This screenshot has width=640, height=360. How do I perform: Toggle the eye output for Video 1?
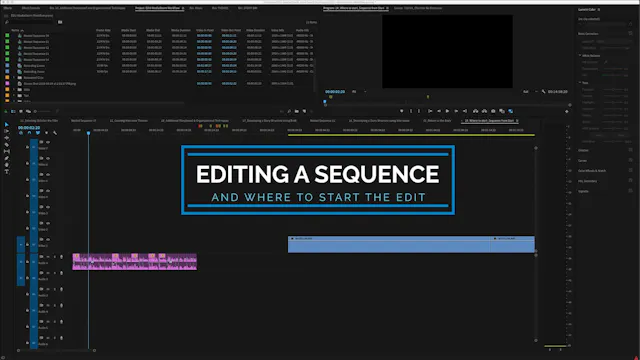48,240
